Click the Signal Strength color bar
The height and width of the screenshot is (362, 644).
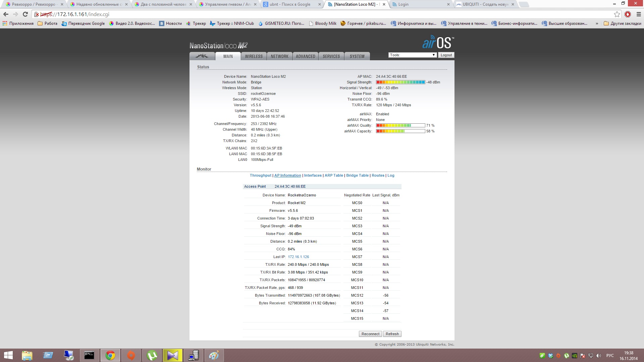400,82
